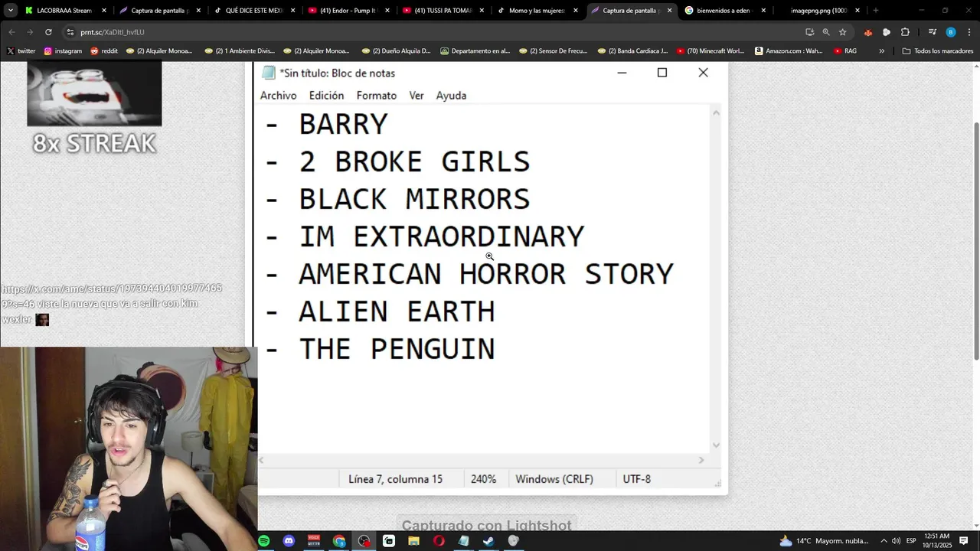Click the page vertical scrollbar thumb
This screenshot has height=551, width=980.
pos(976,240)
